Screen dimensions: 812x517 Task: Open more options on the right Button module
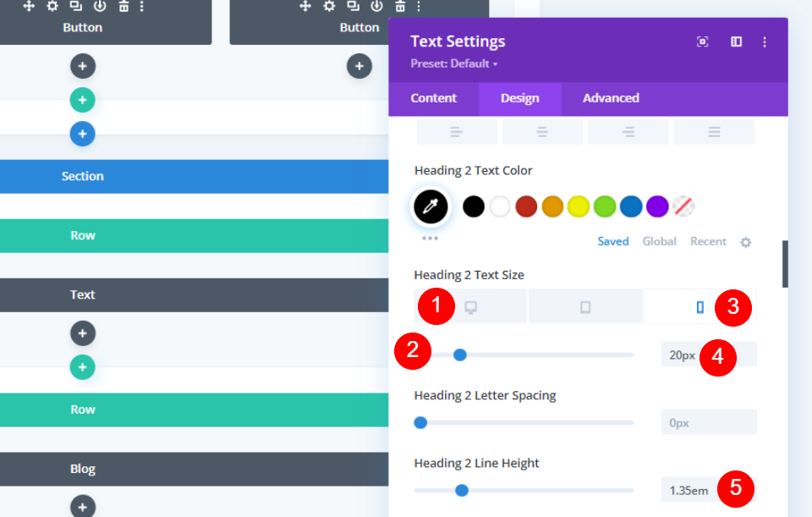pos(419,6)
